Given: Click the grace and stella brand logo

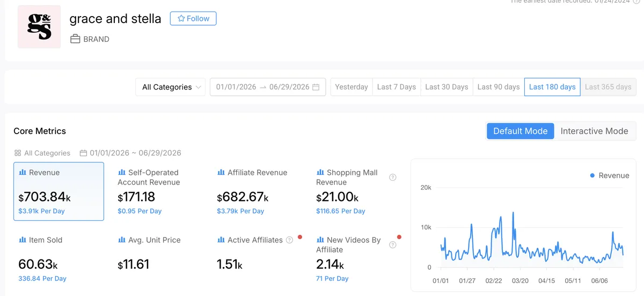Looking at the screenshot, I should [x=39, y=27].
